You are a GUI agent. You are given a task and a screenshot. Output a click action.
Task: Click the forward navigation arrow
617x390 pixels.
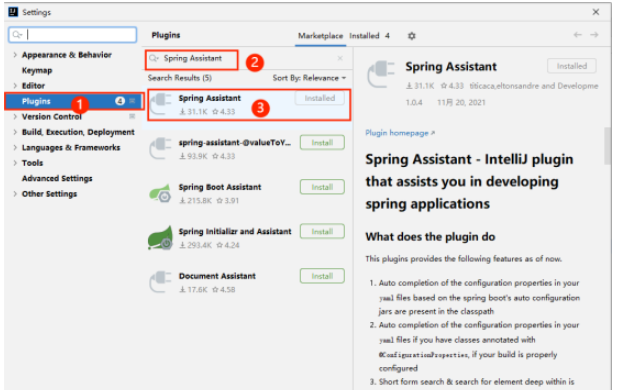point(594,35)
